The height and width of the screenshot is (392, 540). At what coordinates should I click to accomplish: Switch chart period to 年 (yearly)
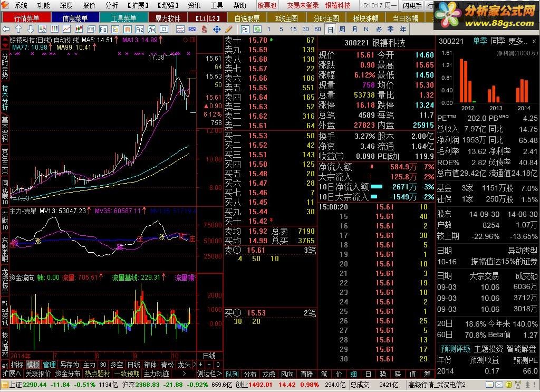pos(403,29)
